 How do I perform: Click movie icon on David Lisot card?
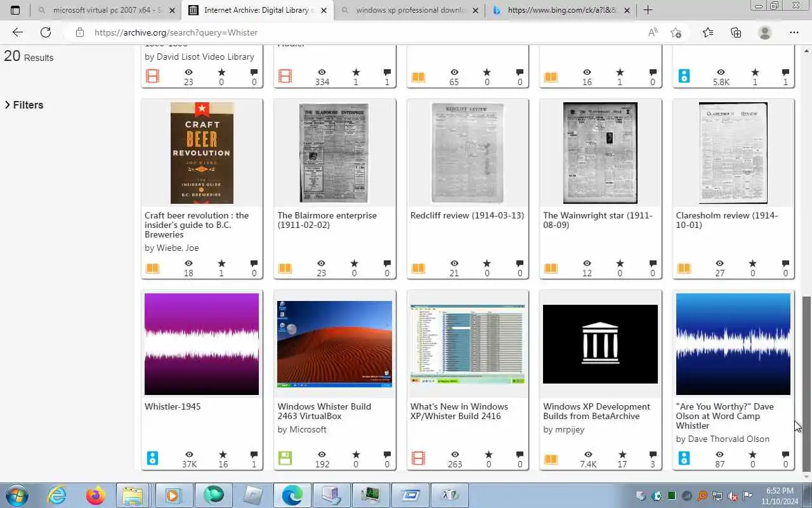coord(152,77)
